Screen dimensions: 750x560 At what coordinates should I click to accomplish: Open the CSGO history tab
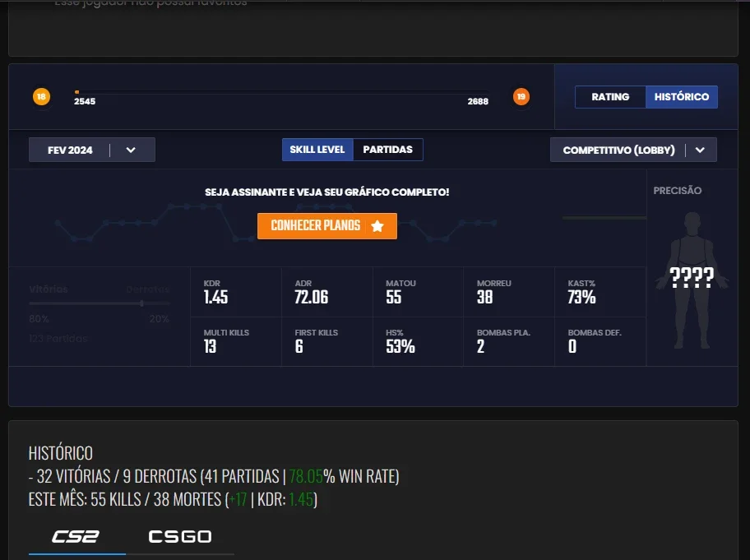(x=180, y=537)
